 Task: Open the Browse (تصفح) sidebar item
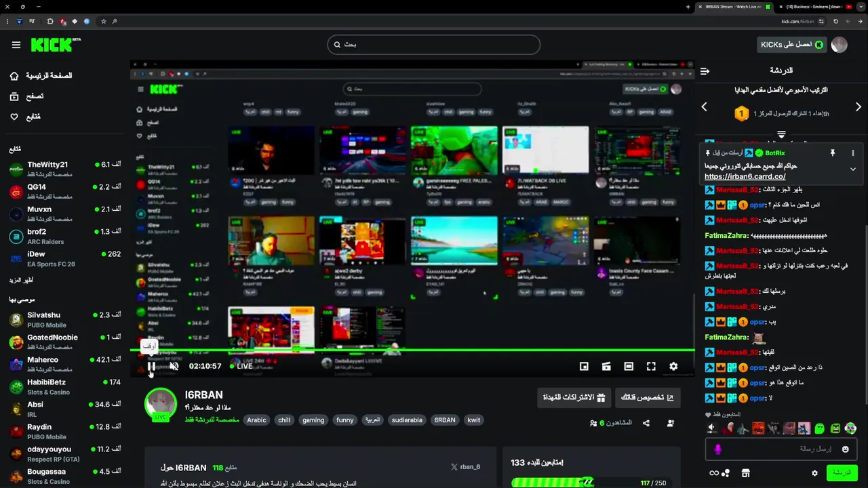point(27,96)
